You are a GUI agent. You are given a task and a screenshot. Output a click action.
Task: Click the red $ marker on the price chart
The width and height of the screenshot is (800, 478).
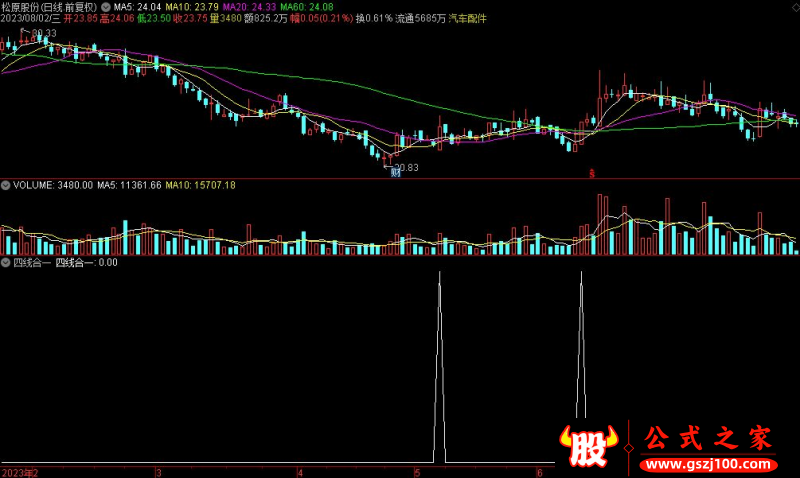point(592,174)
